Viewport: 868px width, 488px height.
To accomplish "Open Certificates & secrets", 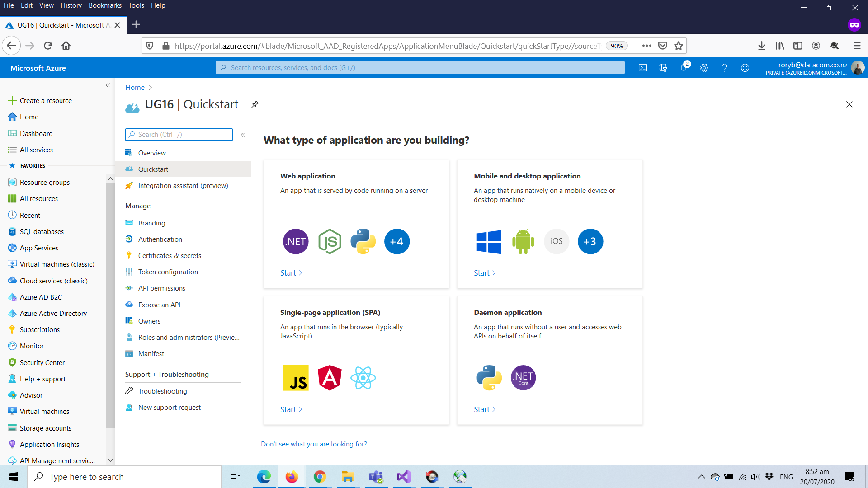I will 170,255.
